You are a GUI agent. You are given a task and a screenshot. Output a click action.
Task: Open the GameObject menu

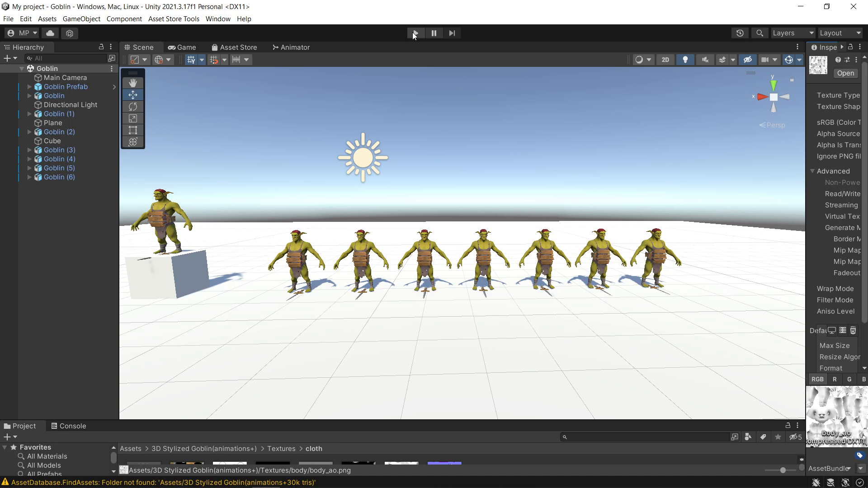(x=81, y=19)
